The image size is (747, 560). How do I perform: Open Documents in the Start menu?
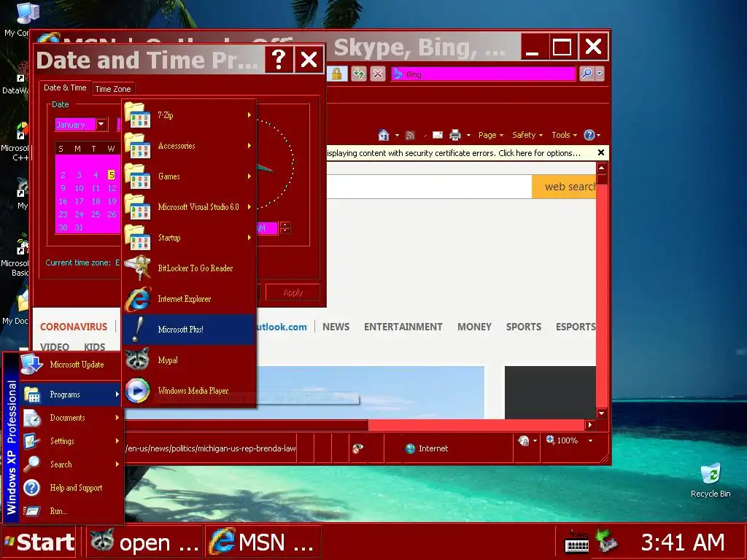coord(71,418)
